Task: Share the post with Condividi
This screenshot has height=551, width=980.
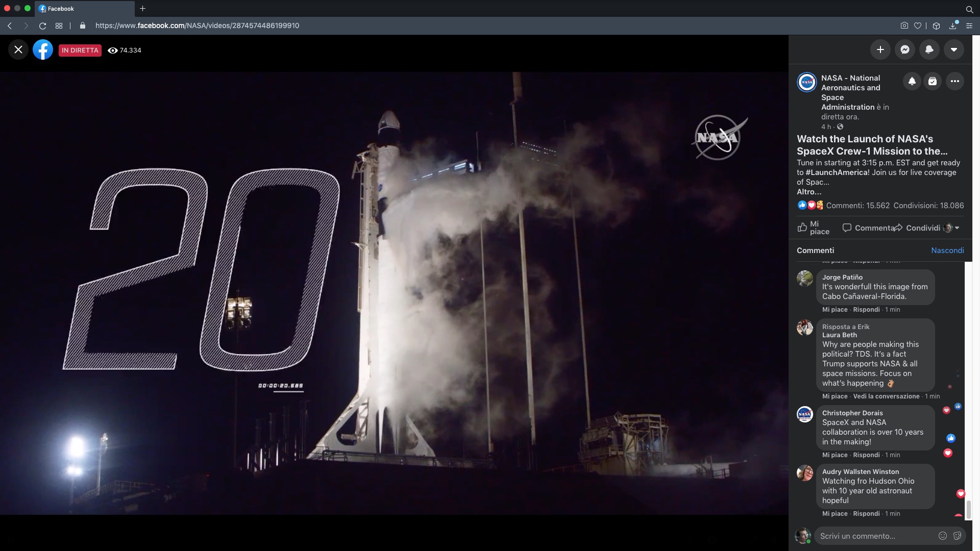Action: click(x=917, y=228)
